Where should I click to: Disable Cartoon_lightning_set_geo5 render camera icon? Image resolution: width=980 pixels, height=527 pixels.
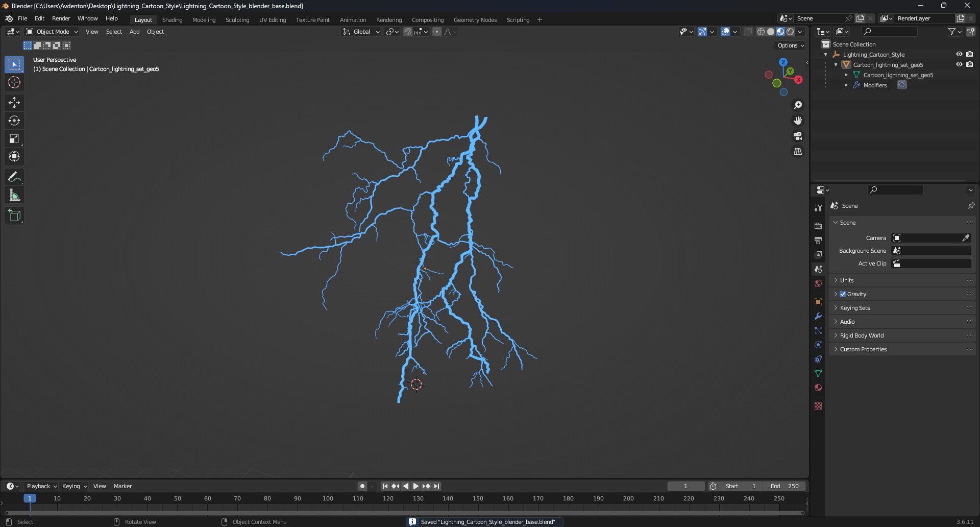coord(969,64)
